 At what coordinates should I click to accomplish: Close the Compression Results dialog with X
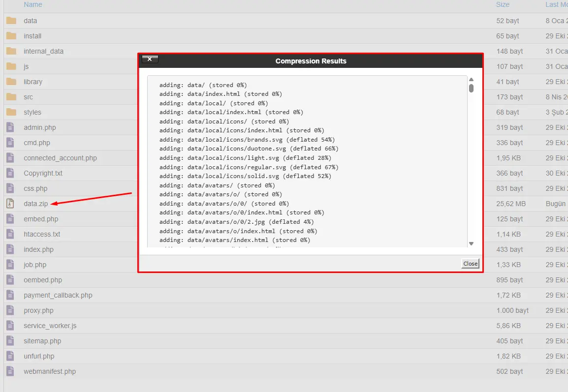pos(150,59)
